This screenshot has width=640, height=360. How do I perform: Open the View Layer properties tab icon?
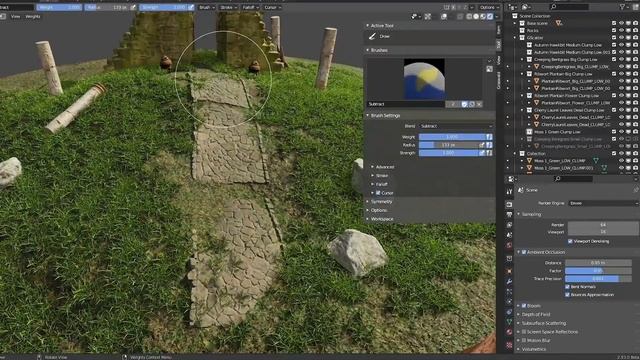[509, 225]
